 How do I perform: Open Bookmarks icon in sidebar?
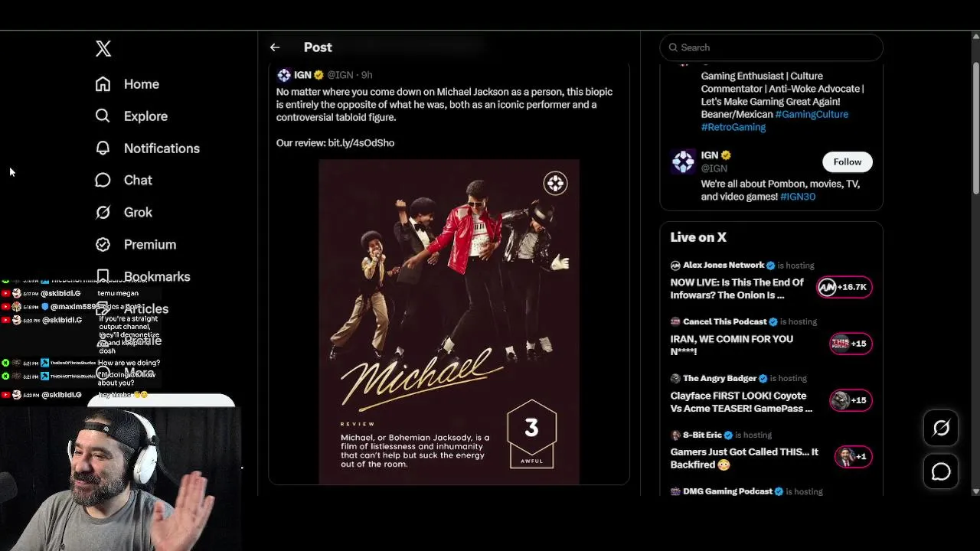point(103,275)
